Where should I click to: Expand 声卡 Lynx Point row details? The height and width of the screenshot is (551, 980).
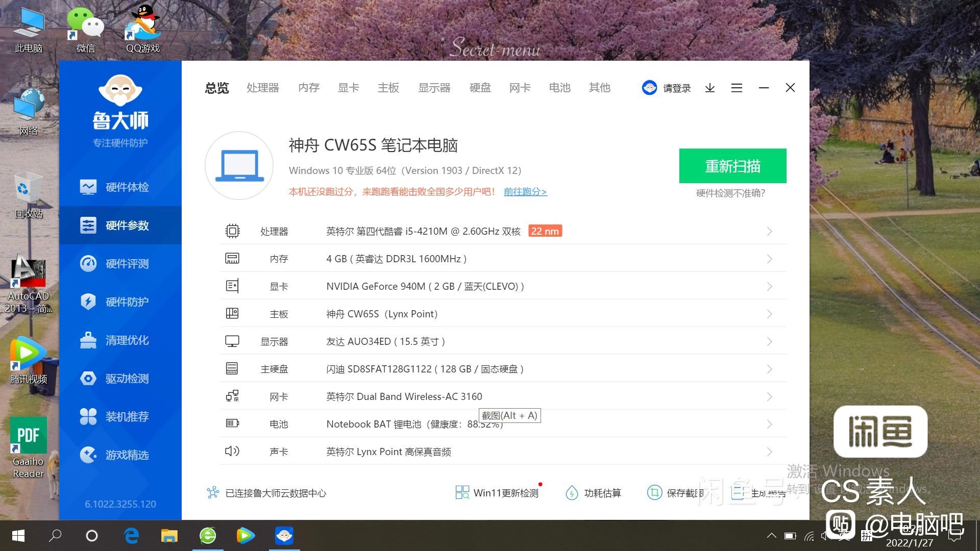769,452
